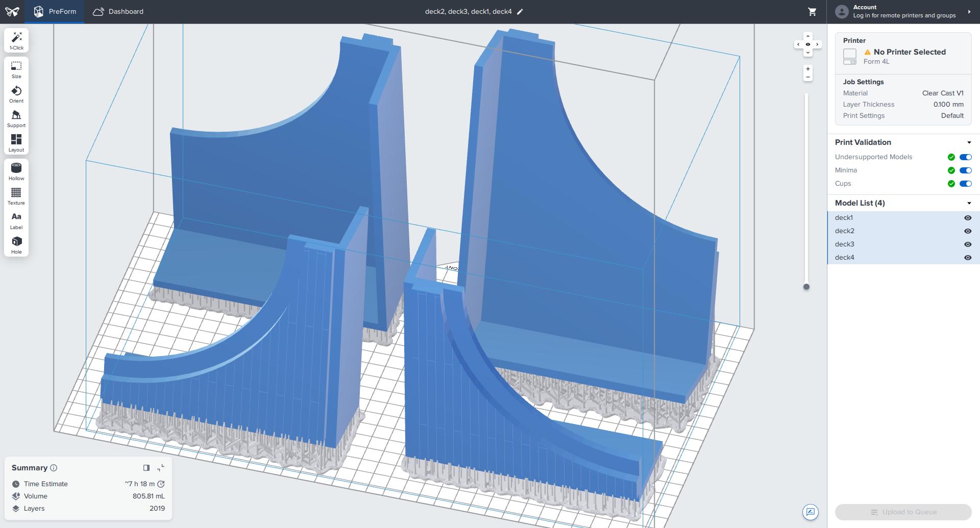Screen dimensions: 980x528
Task: Switch to the PreForm tab
Action: pyautogui.click(x=55, y=12)
